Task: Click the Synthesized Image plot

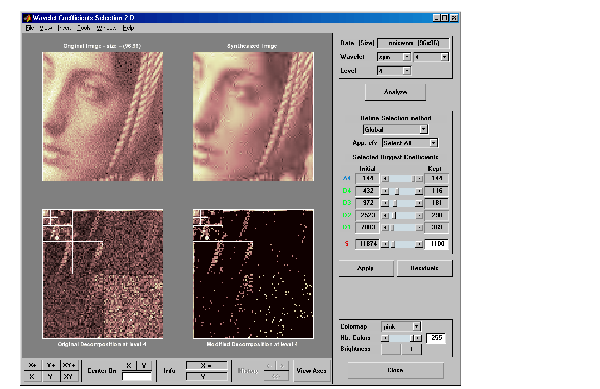Action: point(253,117)
